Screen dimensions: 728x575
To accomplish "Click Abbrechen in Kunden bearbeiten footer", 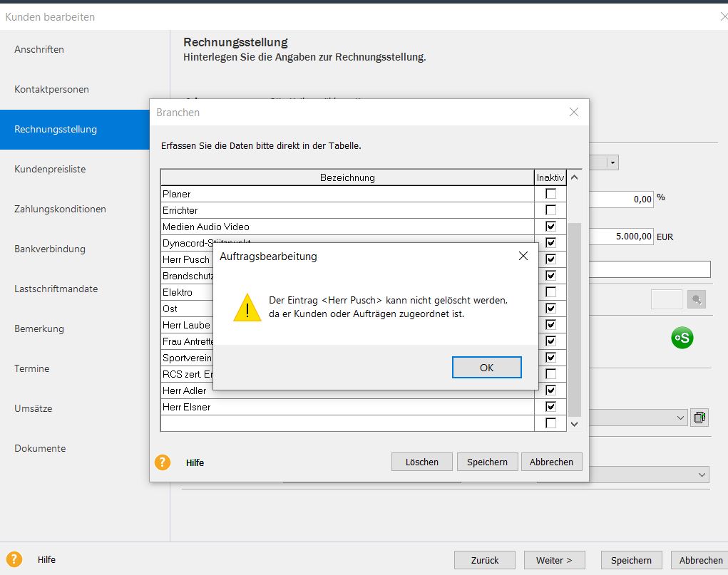I will [701, 560].
